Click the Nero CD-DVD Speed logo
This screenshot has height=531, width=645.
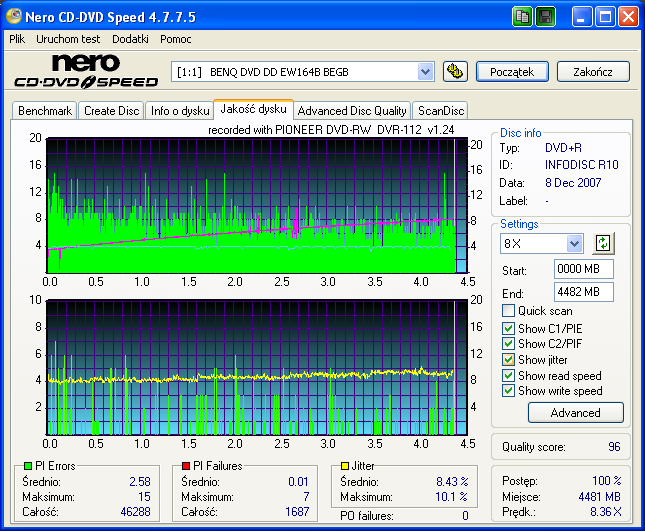86,71
